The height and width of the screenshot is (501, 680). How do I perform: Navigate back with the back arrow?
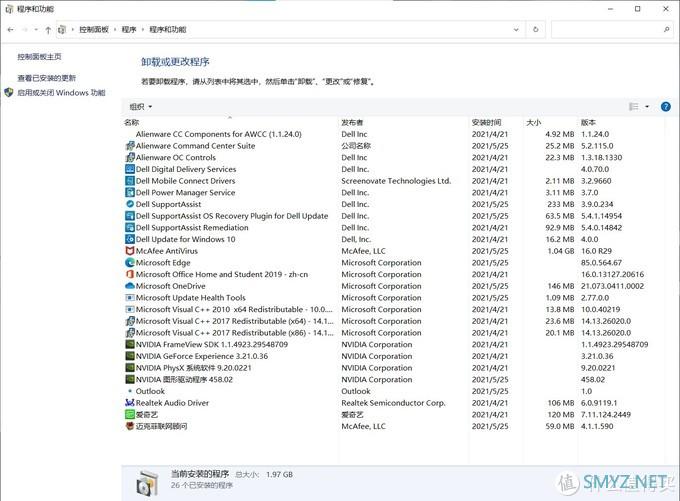click(11, 29)
